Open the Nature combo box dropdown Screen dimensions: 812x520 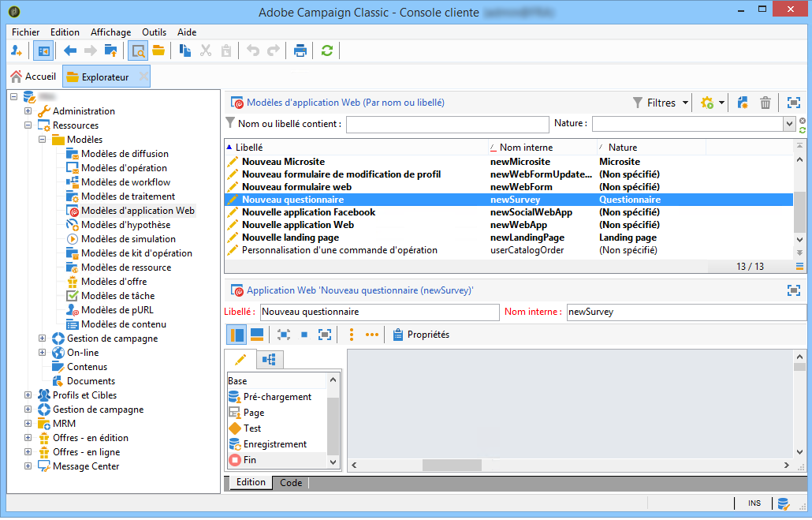click(x=788, y=124)
